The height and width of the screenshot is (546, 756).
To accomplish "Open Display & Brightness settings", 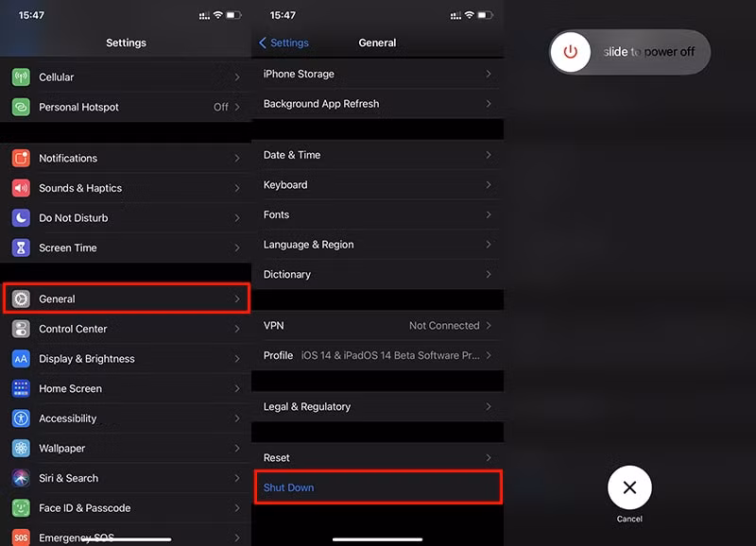I will (x=126, y=359).
